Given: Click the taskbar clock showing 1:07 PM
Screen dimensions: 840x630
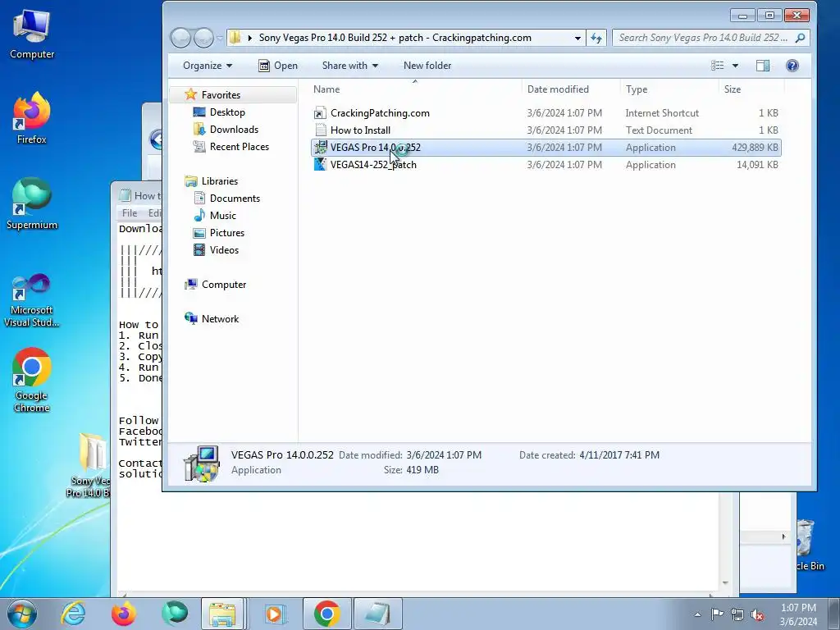Looking at the screenshot, I should [x=798, y=614].
